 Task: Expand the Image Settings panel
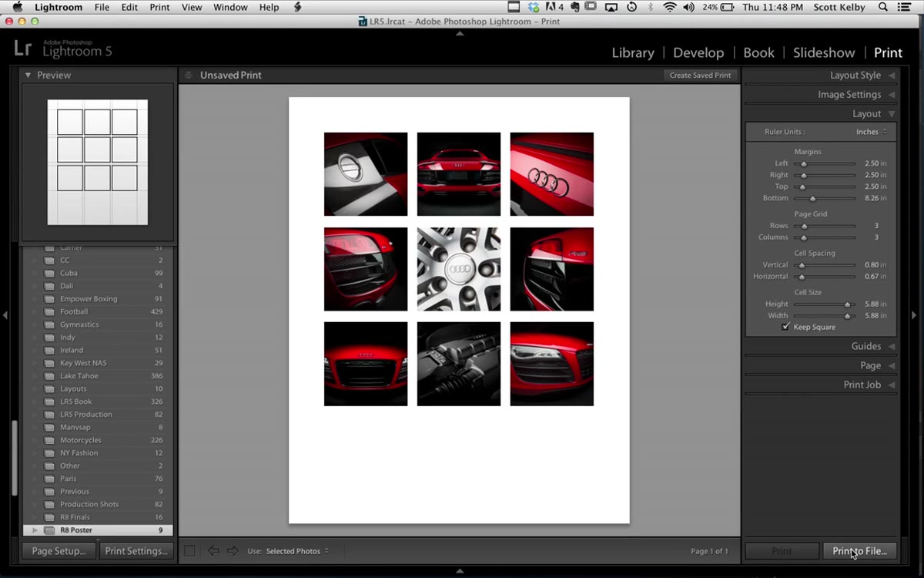(892, 95)
